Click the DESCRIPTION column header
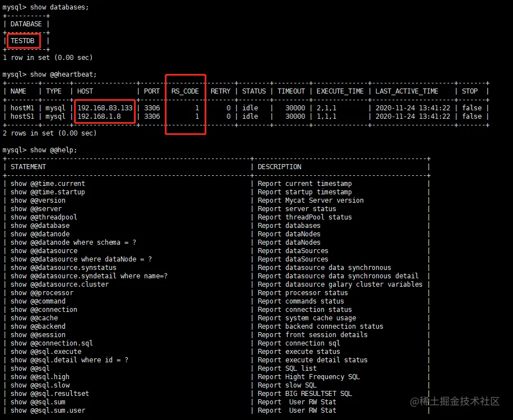This screenshot has height=420, width=513. click(279, 167)
